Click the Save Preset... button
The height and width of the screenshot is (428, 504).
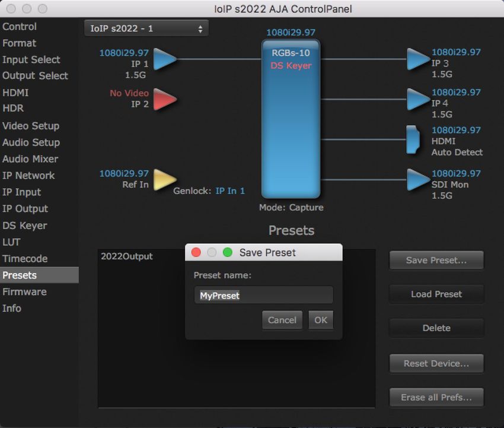436,260
